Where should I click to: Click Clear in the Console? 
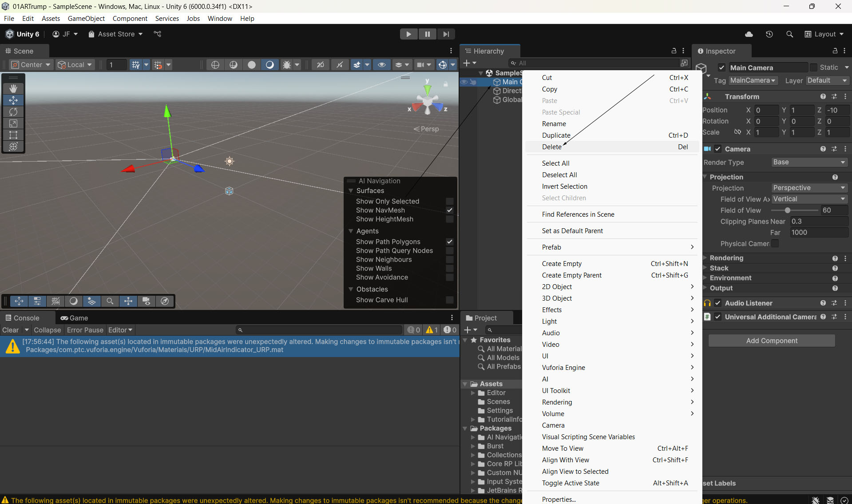point(10,330)
